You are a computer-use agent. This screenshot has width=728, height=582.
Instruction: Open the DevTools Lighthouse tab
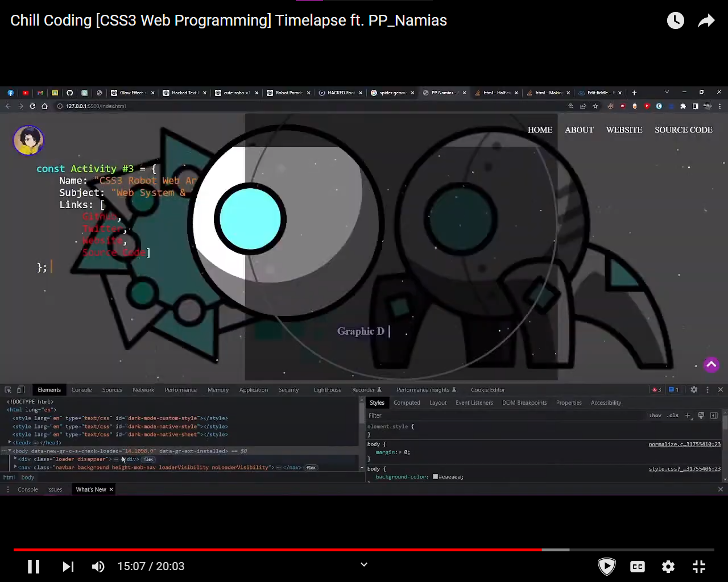pos(328,390)
